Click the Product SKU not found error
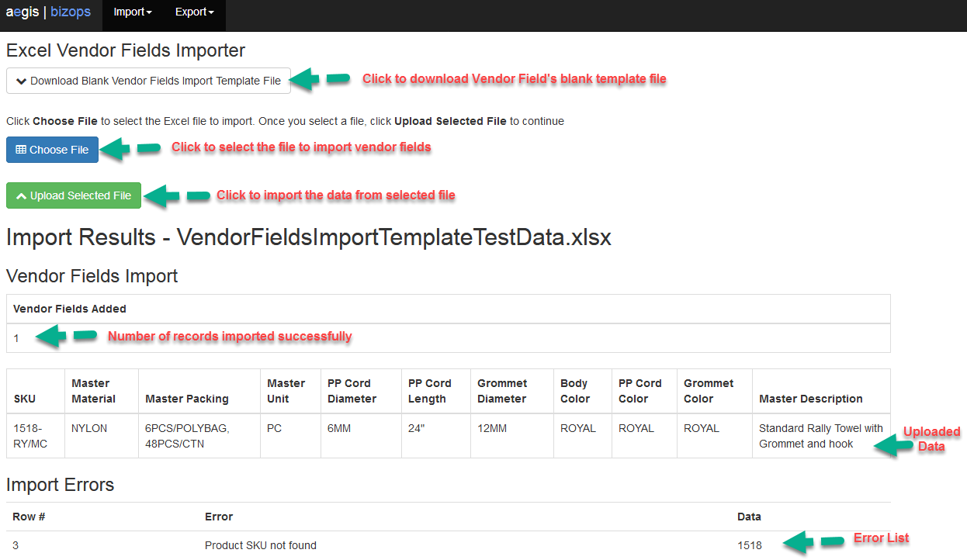Image resolution: width=967 pixels, height=560 pixels. [260, 545]
